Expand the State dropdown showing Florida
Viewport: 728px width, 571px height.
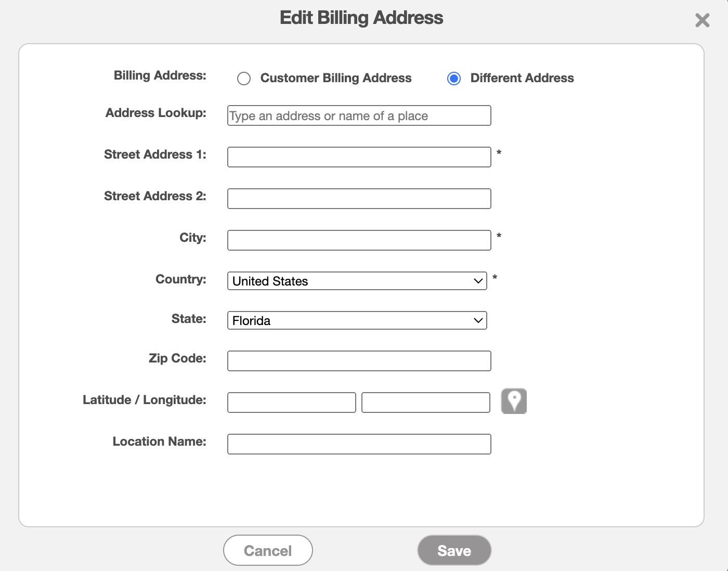click(357, 320)
